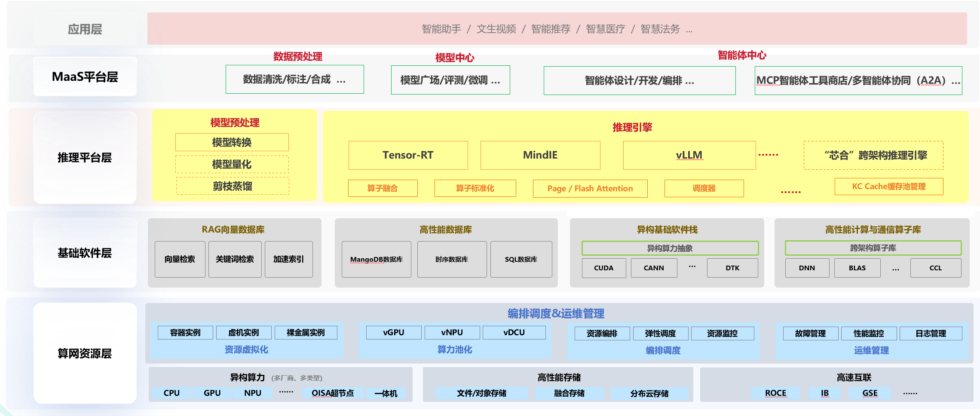Select the MindIE engine box
Viewport: 980px width, 416px height.
(x=540, y=155)
